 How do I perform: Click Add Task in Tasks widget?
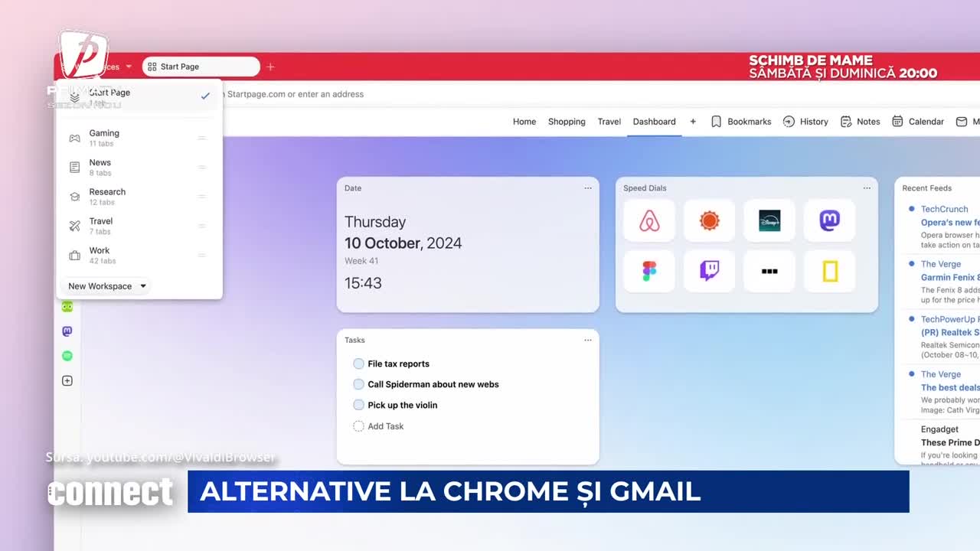(x=385, y=426)
